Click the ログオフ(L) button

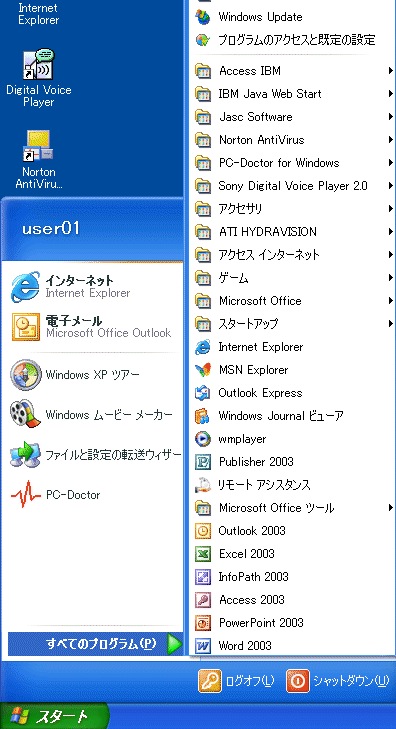tap(237, 681)
